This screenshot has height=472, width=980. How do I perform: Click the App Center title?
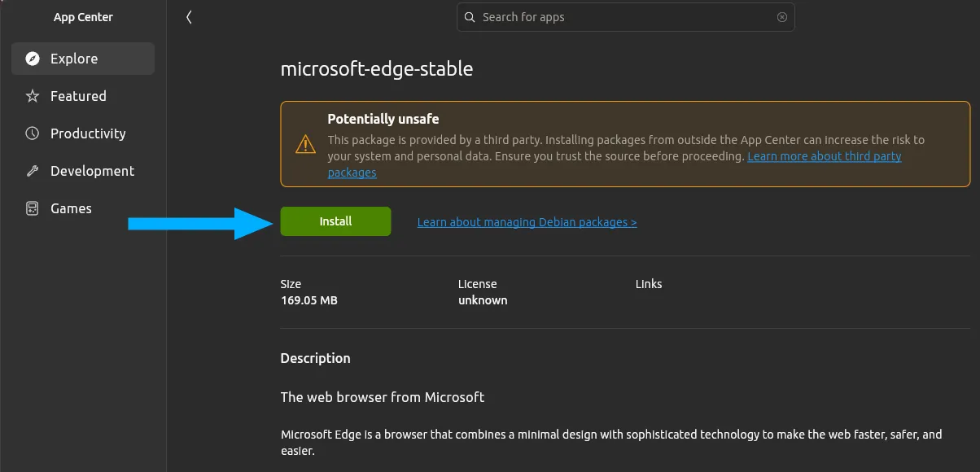coord(83,17)
